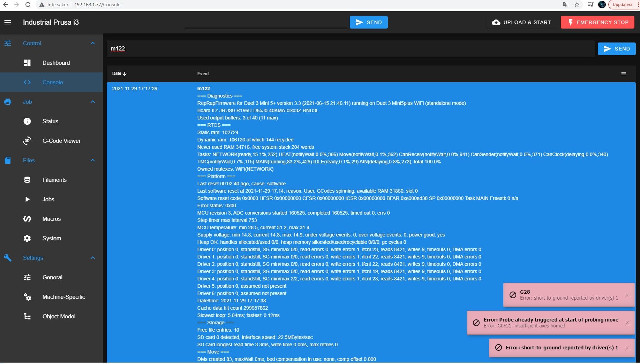Open the Status page
Screen dimensions: 640x364
tap(51, 121)
